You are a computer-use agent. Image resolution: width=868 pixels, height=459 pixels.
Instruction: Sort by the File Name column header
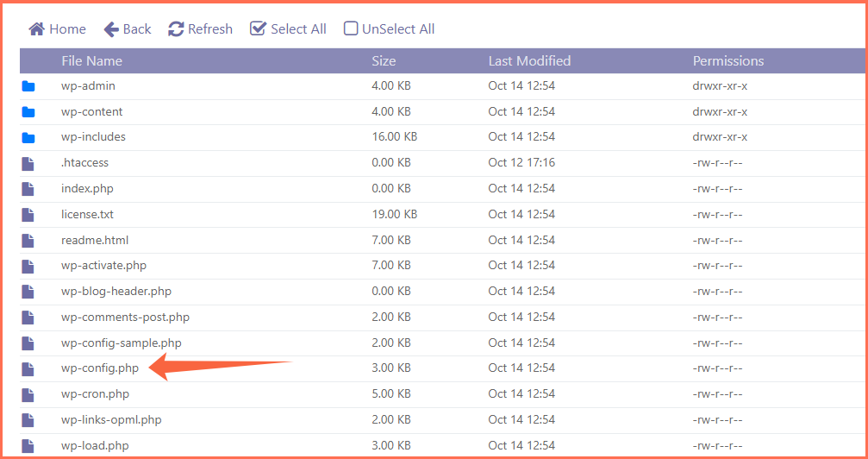coord(92,61)
